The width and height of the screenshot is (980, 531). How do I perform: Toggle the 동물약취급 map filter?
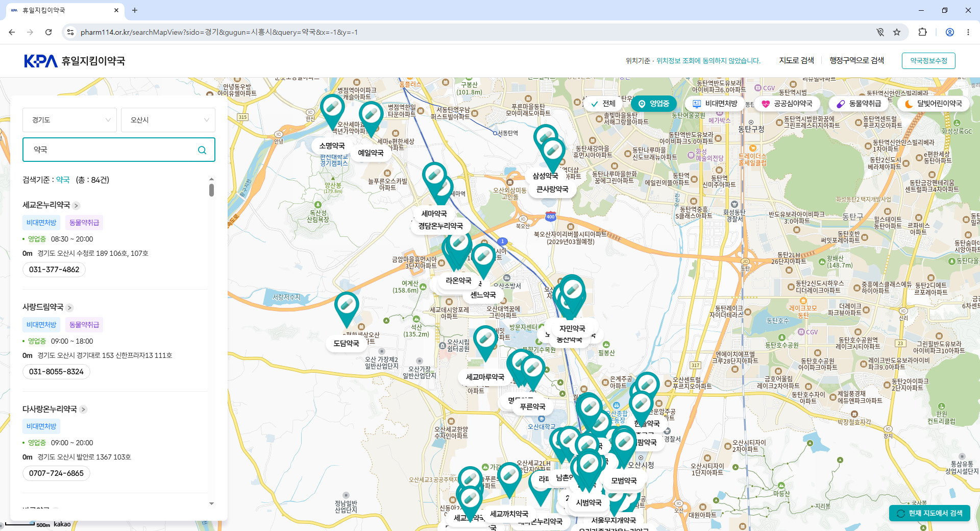859,104
